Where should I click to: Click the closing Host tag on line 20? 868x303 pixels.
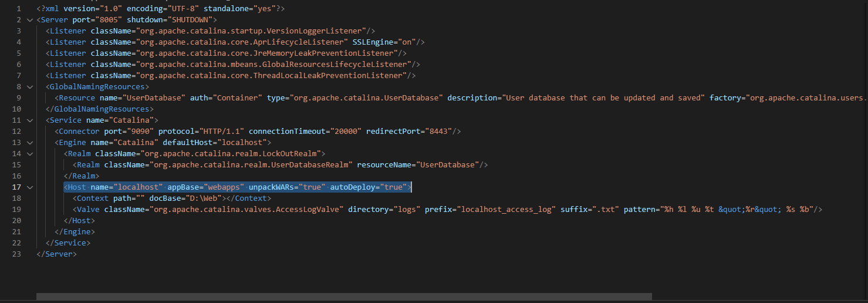79,220
